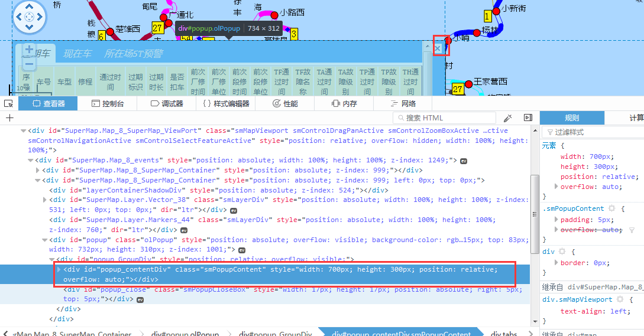Click the selector highlight icon beside div rule
This screenshot has height=336, width=644.
pos(561,252)
